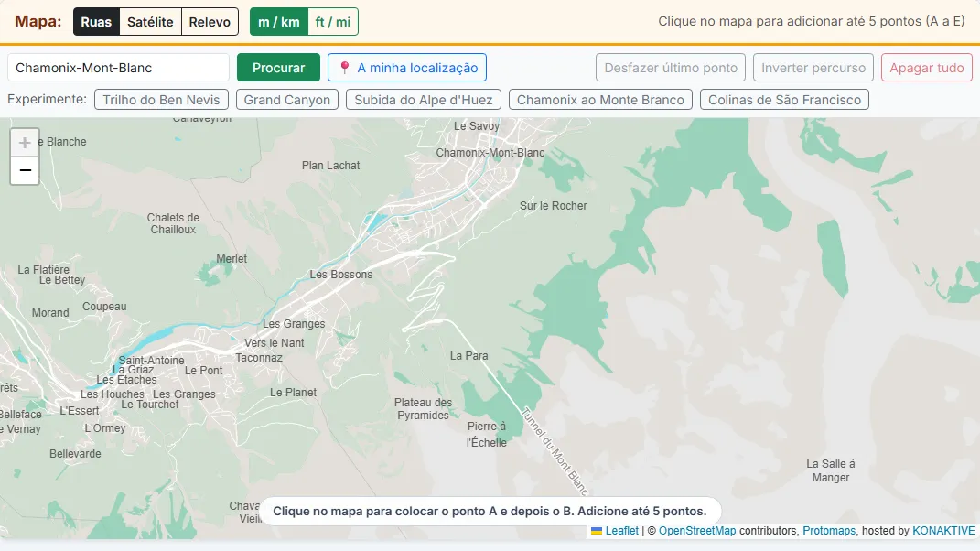The width and height of the screenshot is (980, 551).
Task: Try Chamonix ao Monte Branco example
Action: pyautogui.click(x=600, y=100)
